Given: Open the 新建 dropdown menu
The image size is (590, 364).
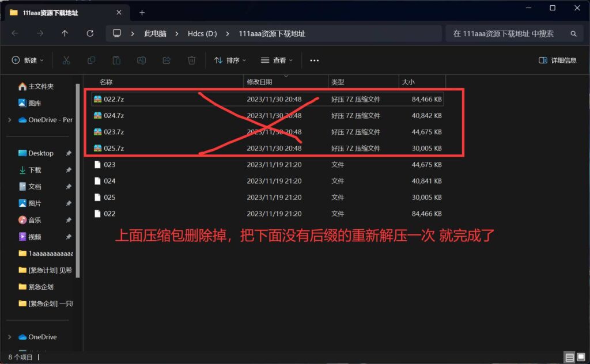Looking at the screenshot, I should point(28,60).
